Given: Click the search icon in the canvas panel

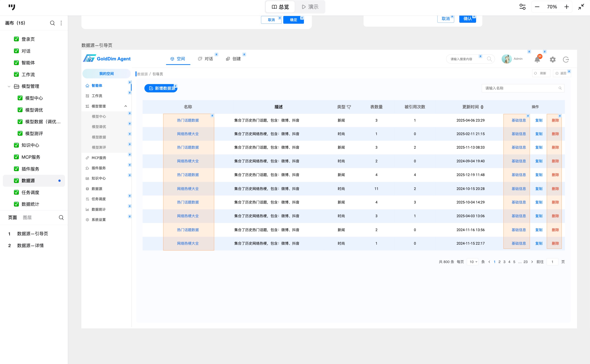Looking at the screenshot, I should (x=52, y=23).
